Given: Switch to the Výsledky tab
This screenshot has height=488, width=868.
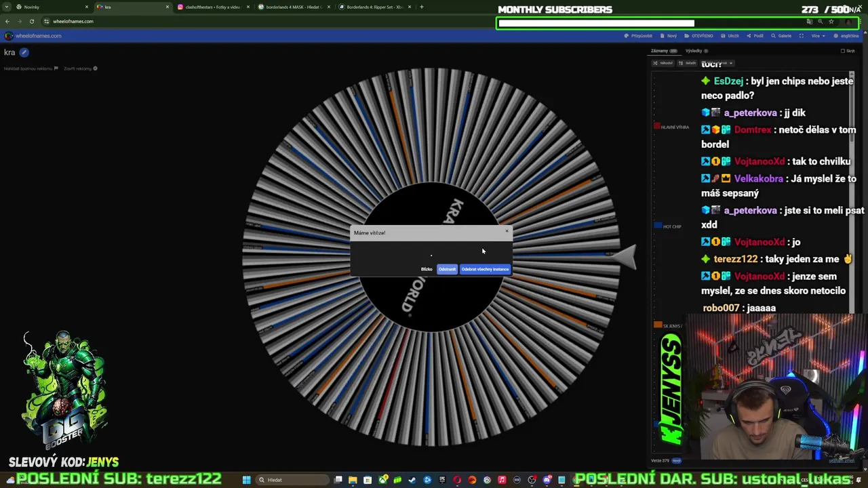Looking at the screenshot, I should (696, 51).
